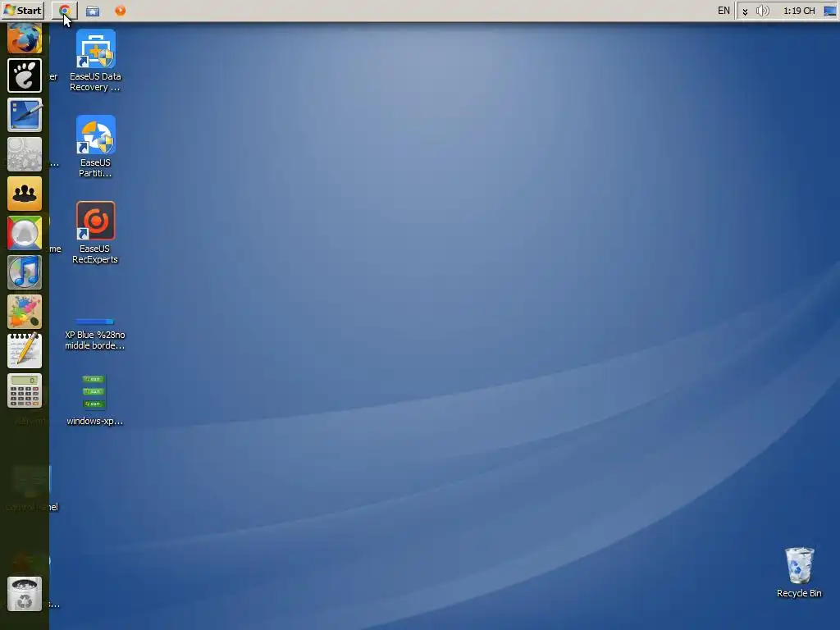Select EaseUS RecExperts desktop shortcut
This screenshot has height=630, width=840.
pos(95,232)
